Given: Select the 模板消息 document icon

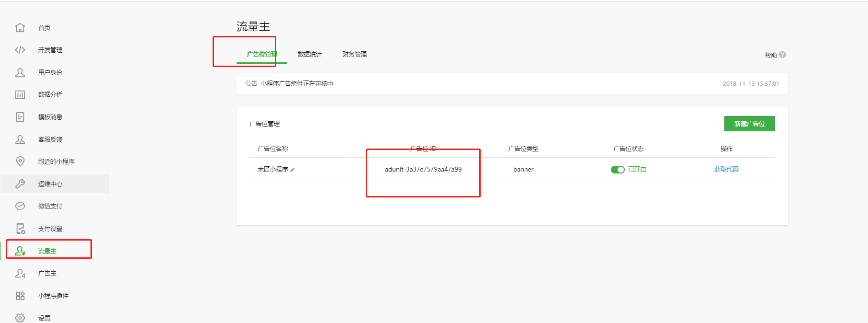Looking at the screenshot, I should (20, 117).
